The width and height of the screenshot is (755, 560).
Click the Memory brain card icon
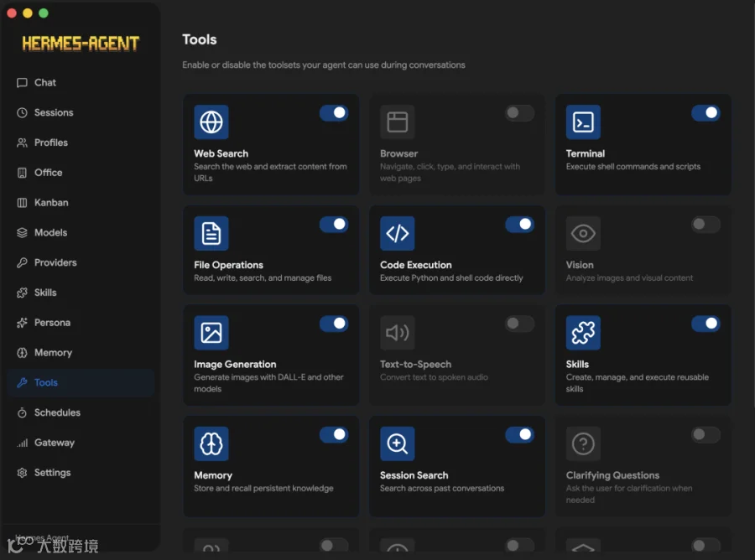click(x=211, y=443)
